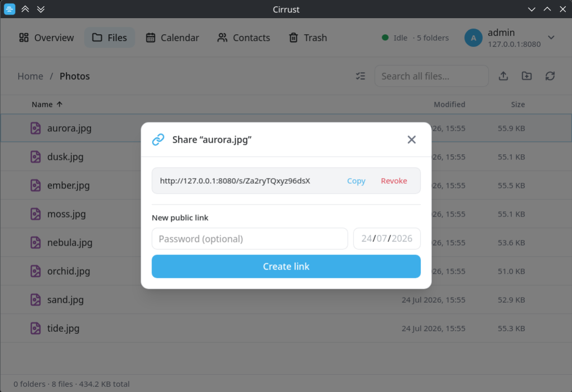
Task: Click the ember.jpg image file icon
Action: coord(35,185)
